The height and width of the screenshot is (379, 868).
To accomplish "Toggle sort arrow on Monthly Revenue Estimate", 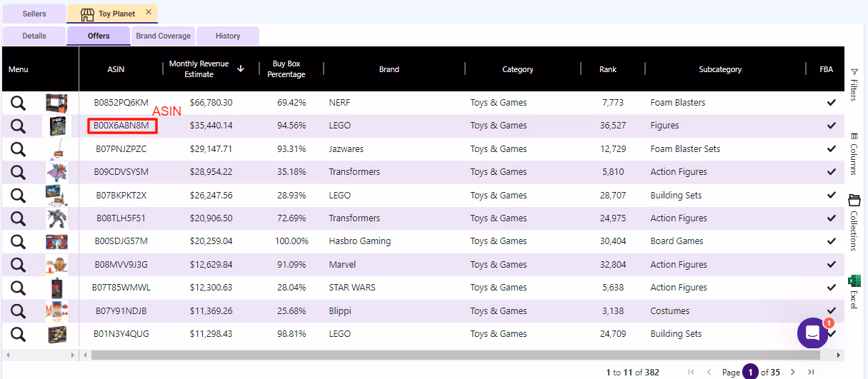I will [241, 69].
